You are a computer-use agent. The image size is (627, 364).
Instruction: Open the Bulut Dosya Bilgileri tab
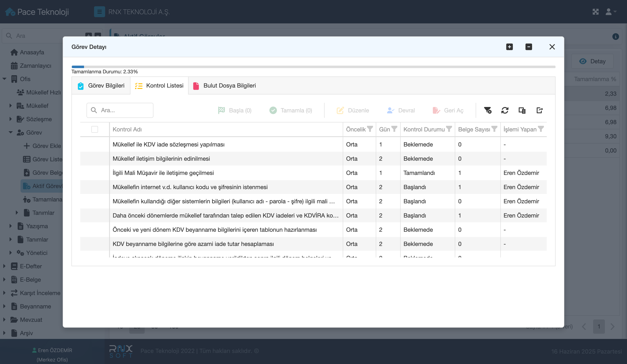(224, 86)
